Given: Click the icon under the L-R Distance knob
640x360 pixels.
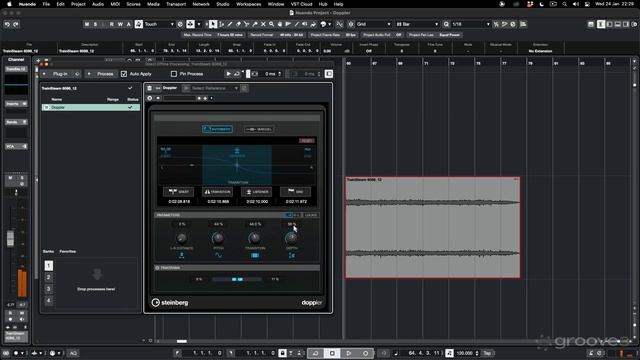Looking at the screenshot, I should [182, 256].
